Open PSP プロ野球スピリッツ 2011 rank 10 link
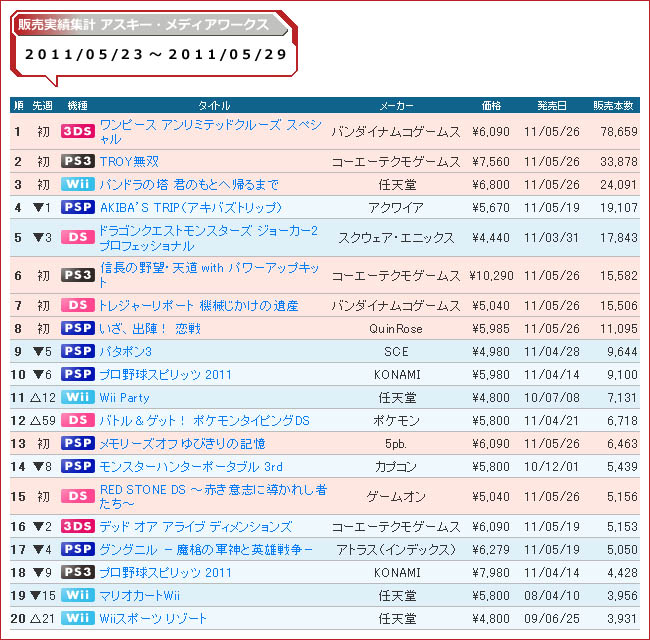 pyautogui.click(x=165, y=375)
